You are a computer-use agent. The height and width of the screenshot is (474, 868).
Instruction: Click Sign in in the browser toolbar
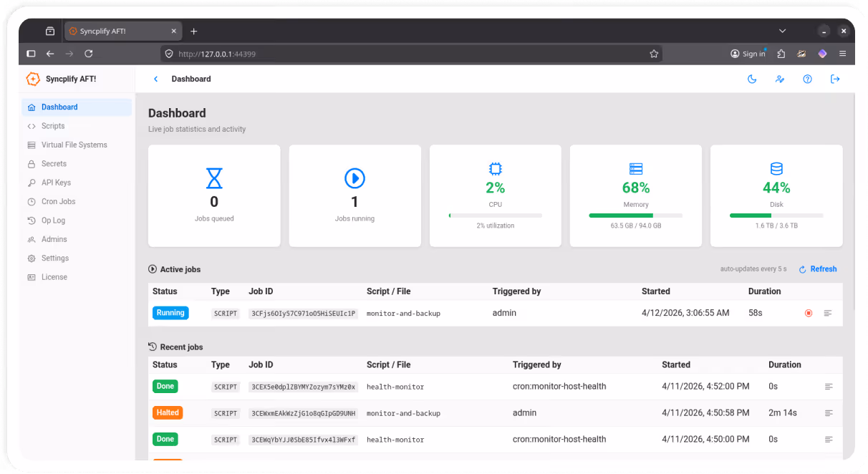tap(748, 54)
